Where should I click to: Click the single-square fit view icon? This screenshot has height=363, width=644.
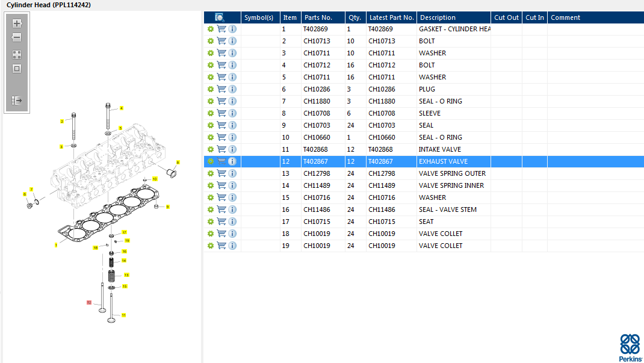pos(17,69)
